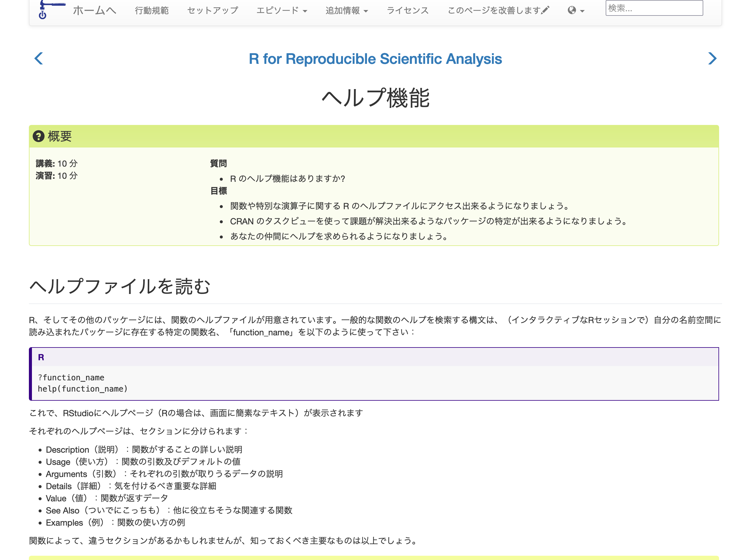Image resolution: width=751 pixels, height=560 pixels.
Task: Expand the エピソード dropdown
Action: point(282,11)
